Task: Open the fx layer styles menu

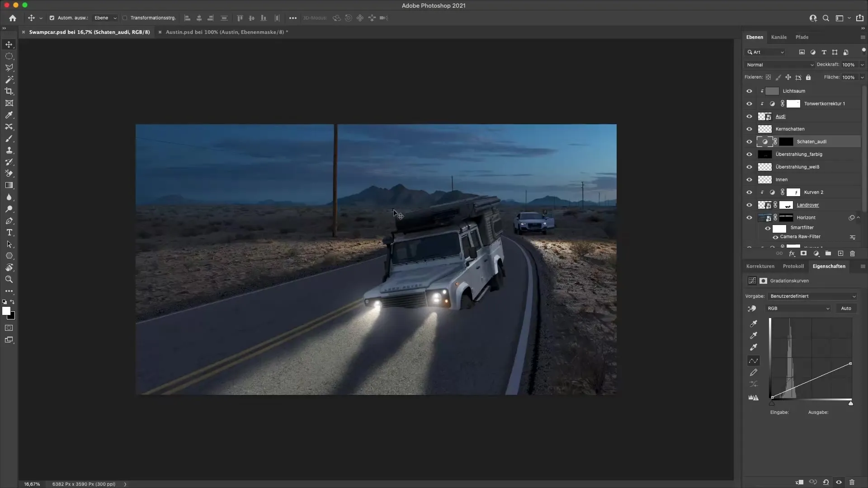Action: (792, 253)
